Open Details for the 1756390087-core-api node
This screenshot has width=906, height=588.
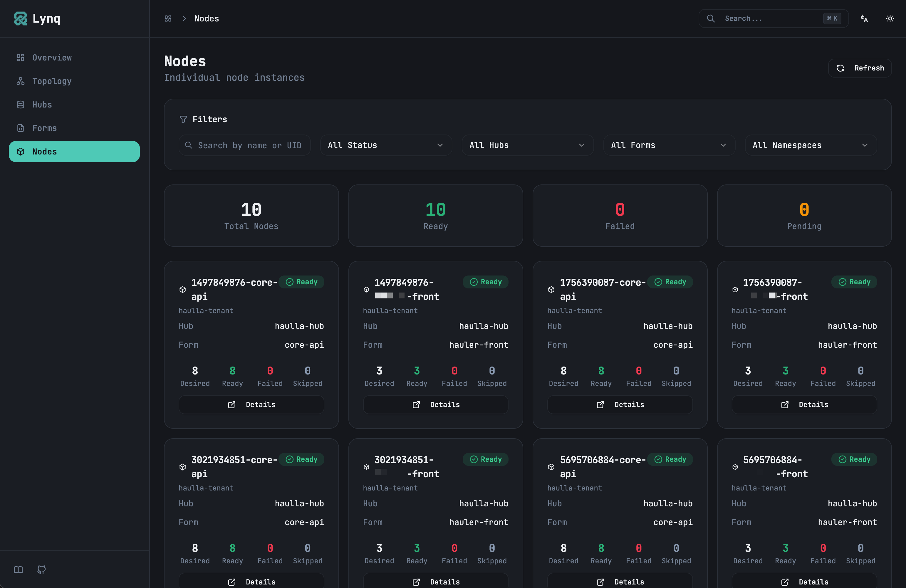click(x=620, y=404)
